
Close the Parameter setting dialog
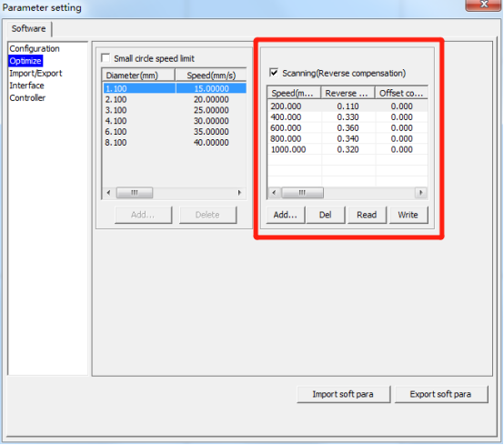483,5
